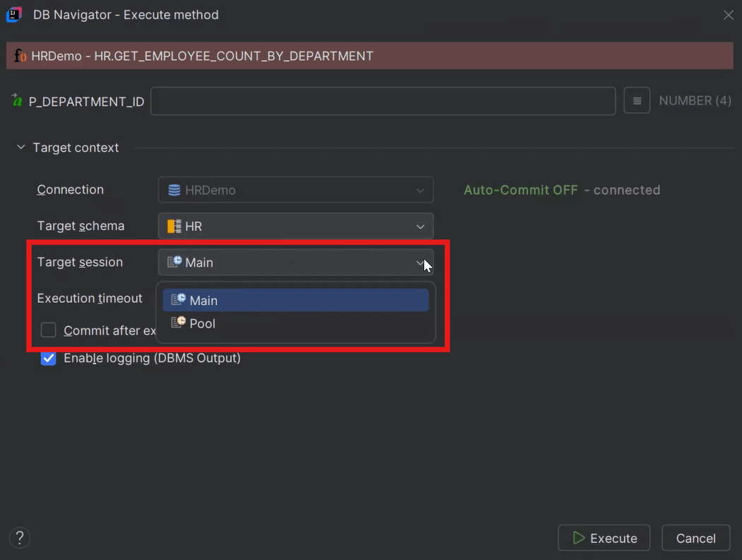Open the value list icon beside the input field
This screenshot has height=560, width=742.
pyautogui.click(x=637, y=100)
